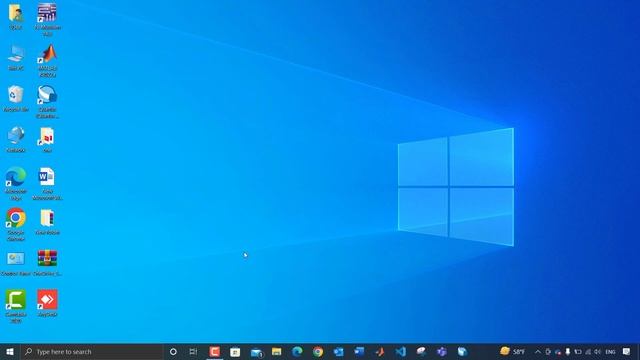Select the Microsoft Edge desktop shortcut

click(x=16, y=184)
